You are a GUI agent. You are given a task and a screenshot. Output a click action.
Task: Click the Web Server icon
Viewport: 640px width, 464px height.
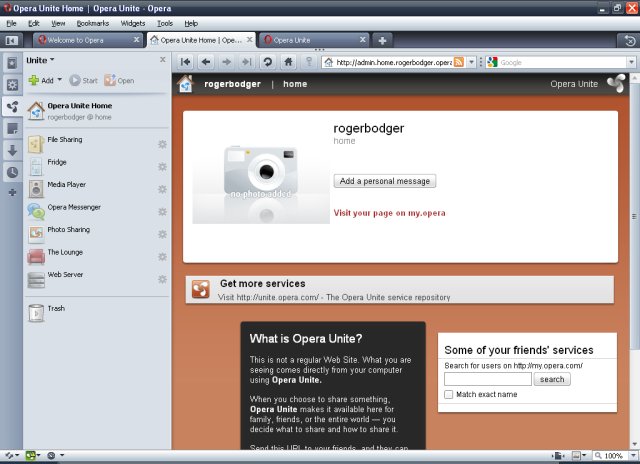[36, 280]
